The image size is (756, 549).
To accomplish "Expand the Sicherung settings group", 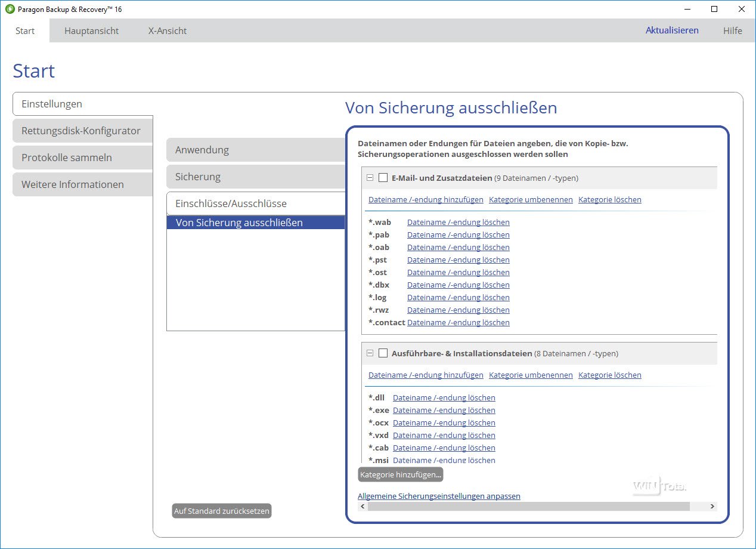I will pyautogui.click(x=255, y=177).
